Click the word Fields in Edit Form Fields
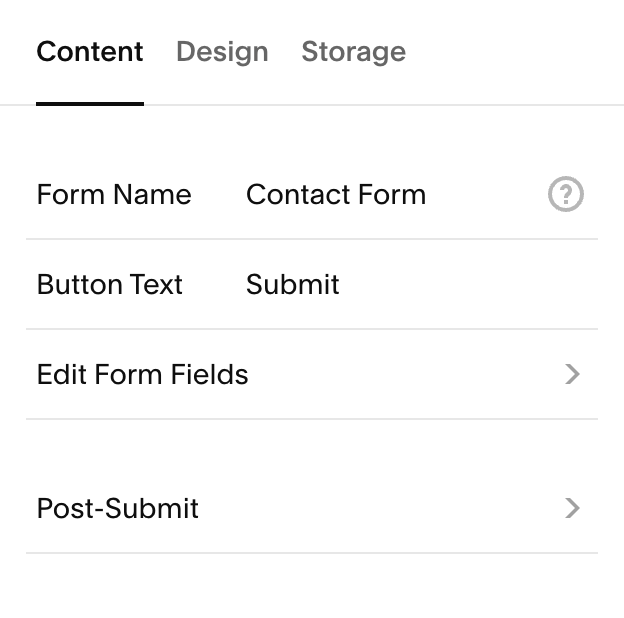Image resolution: width=624 pixels, height=618 pixels. (x=209, y=374)
